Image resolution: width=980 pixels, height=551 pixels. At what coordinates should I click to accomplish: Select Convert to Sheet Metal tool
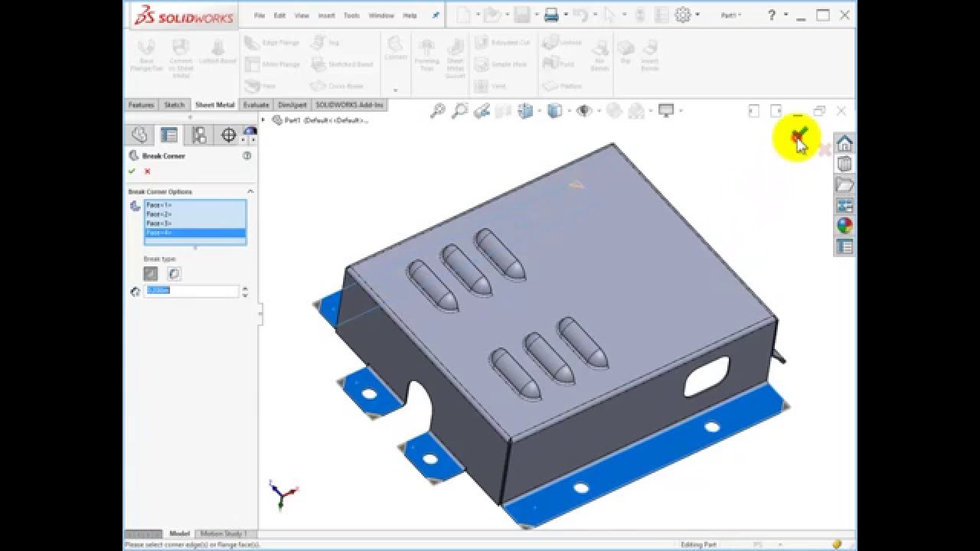181,58
